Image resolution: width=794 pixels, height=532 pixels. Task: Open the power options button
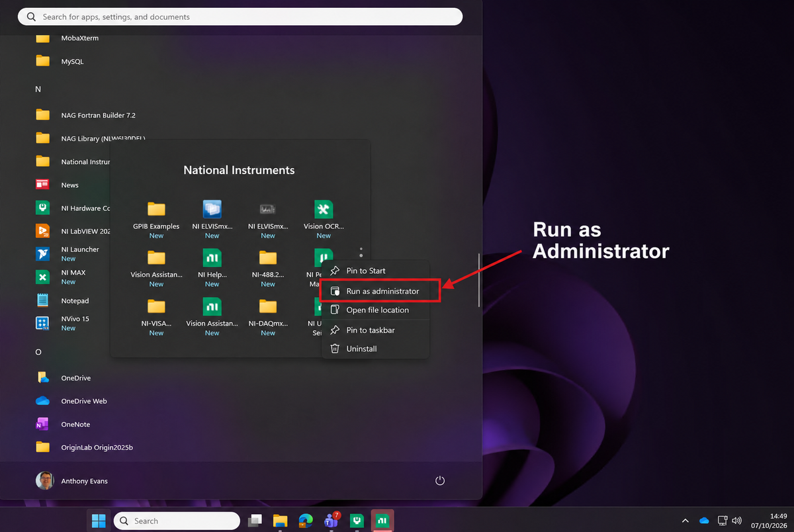[440, 480]
